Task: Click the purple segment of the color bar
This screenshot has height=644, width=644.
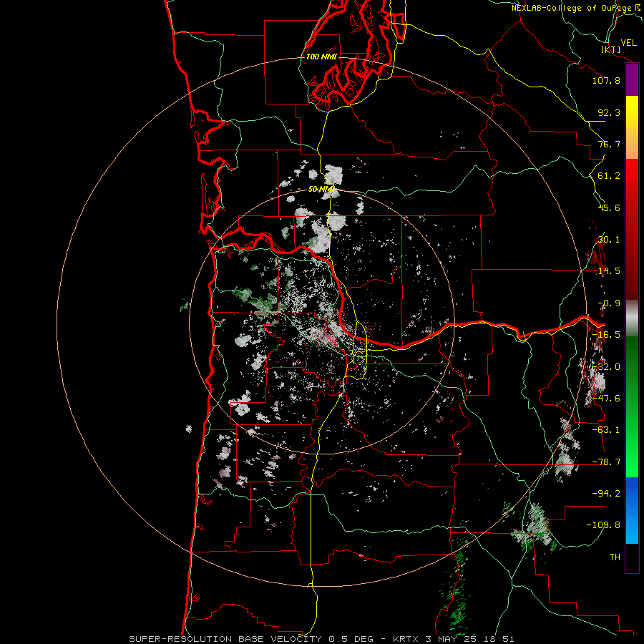Action: click(632, 80)
